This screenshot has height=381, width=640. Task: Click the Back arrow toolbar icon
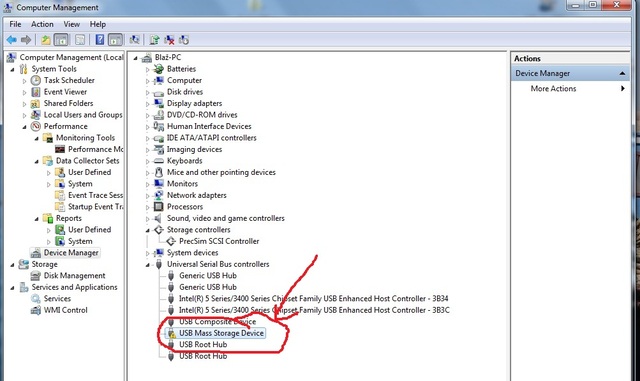tap(11, 40)
